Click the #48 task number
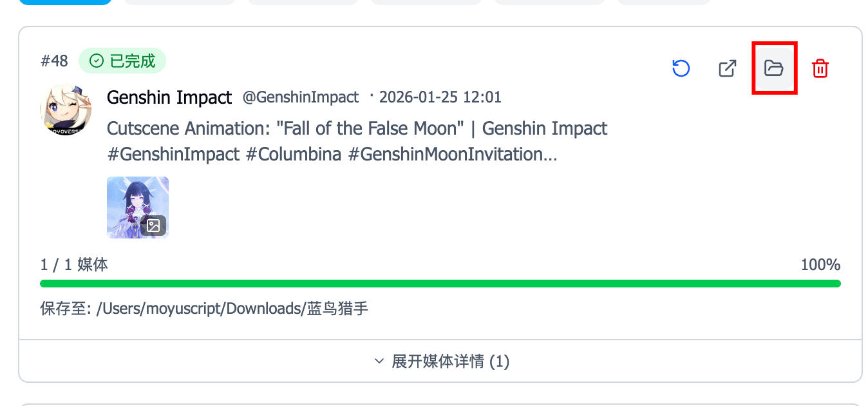This screenshot has width=868, height=406. pyautogui.click(x=54, y=61)
